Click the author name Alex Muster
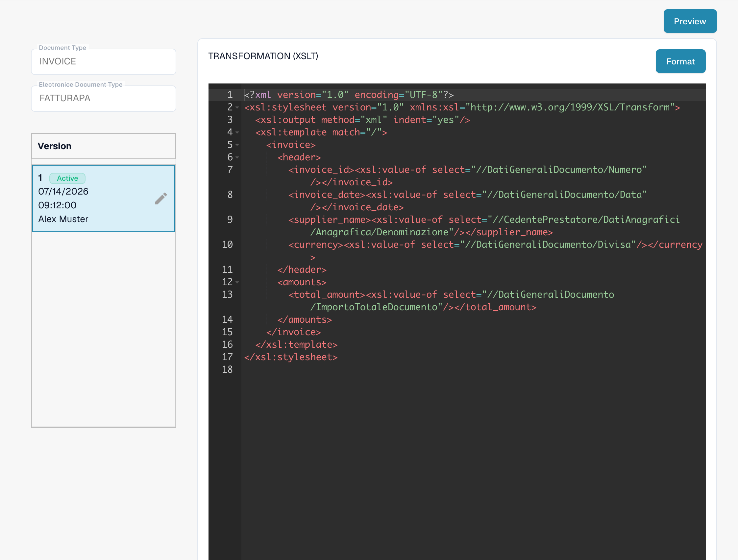Screen dimensions: 738x560 pyautogui.click(x=63, y=219)
